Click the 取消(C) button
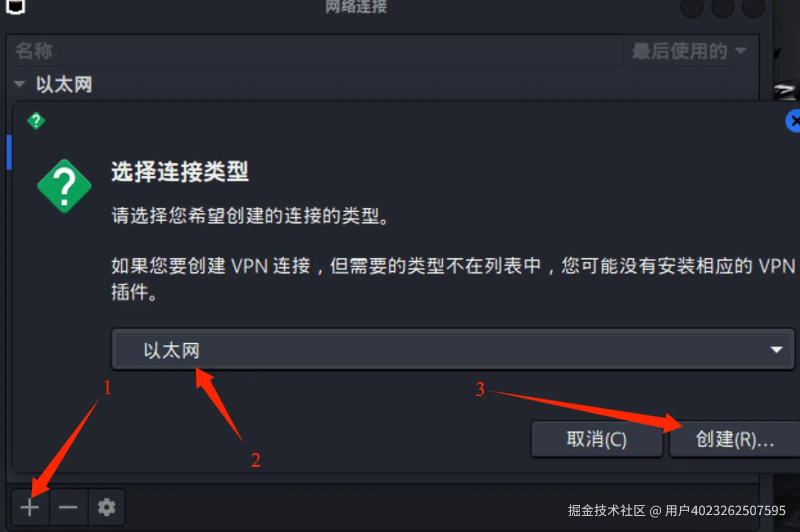Screen dimensions: 800x532 pyautogui.click(x=597, y=439)
